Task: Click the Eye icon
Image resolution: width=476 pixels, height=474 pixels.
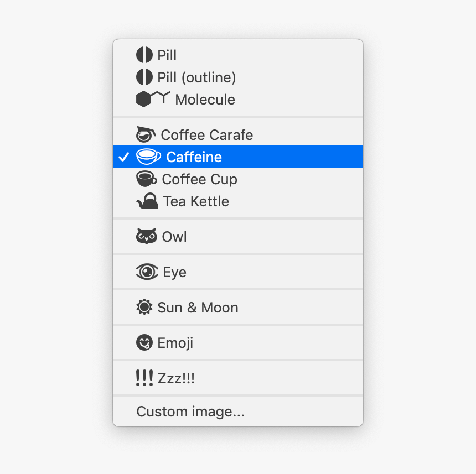Action: [x=147, y=272]
